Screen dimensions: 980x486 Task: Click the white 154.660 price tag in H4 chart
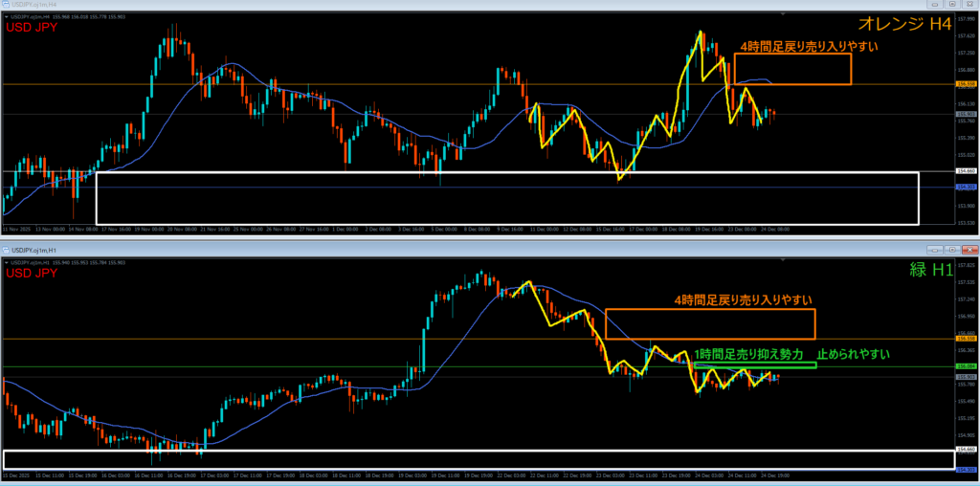click(967, 170)
